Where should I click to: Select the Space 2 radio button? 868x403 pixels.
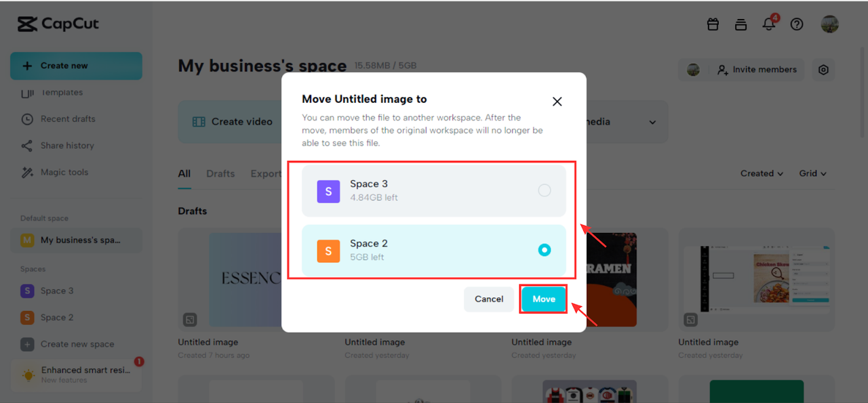[545, 250]
